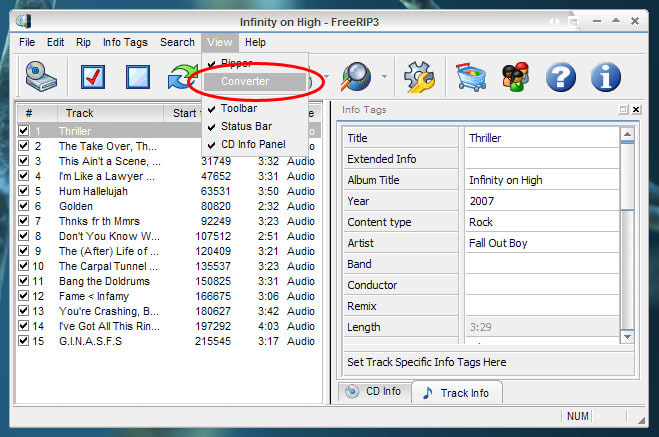The height and width of the screenshot is (437, 659).
Task: Open help with the question mark icon
Action: [561, 77]
